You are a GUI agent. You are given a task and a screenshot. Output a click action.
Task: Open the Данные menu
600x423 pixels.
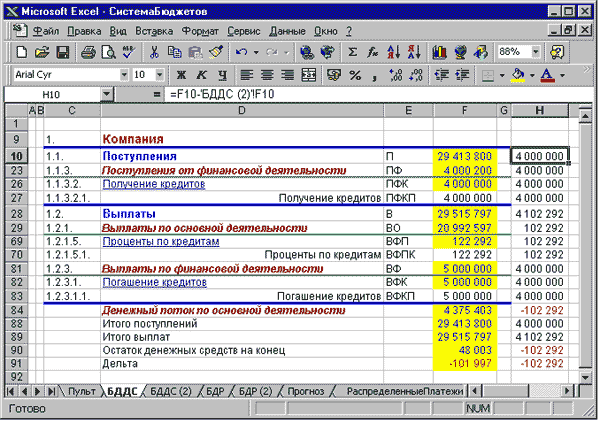pos(287,31)
